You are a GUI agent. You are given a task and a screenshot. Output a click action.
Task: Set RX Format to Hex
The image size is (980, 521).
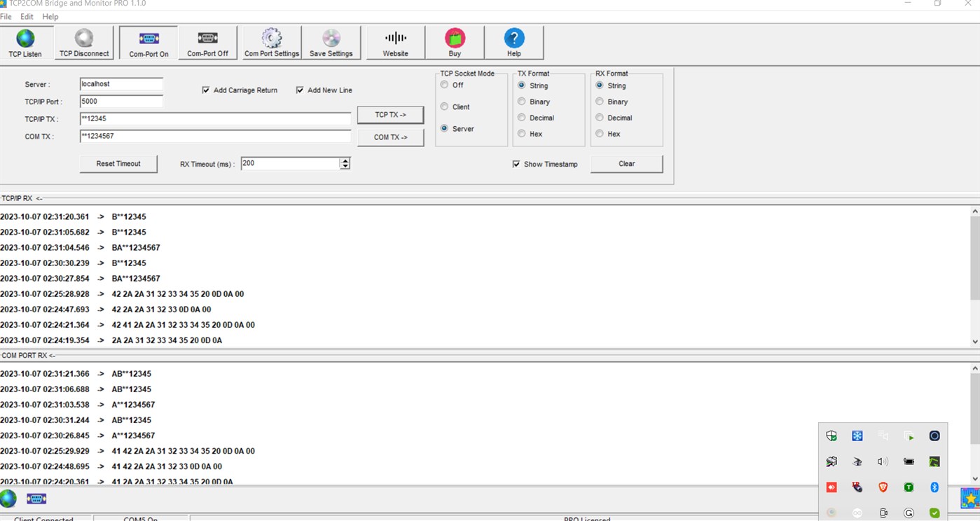[600, 134]
